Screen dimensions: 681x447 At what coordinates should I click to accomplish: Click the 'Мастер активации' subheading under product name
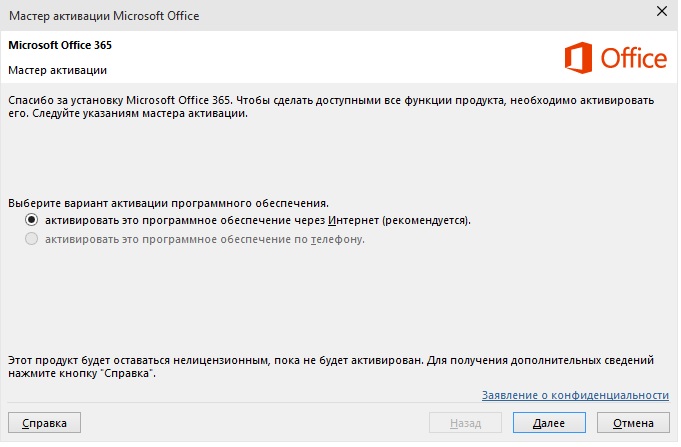tap(57, 70)
